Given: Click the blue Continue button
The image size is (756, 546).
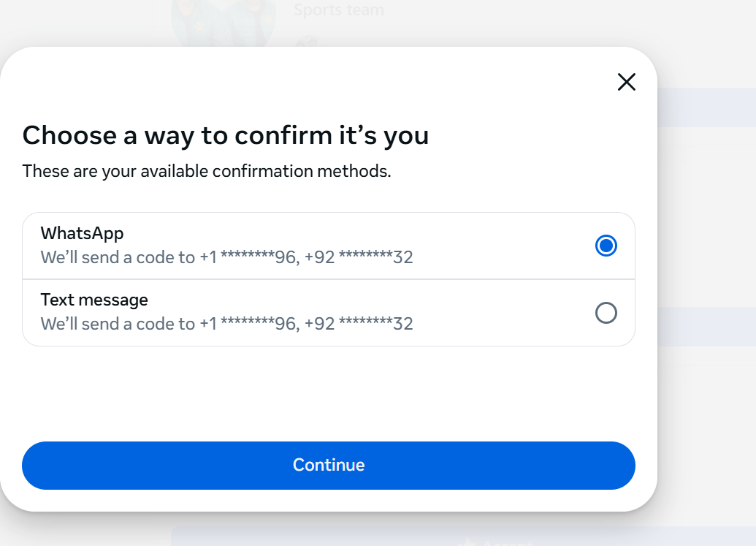Looking at the screenshot, I should 329,466.
